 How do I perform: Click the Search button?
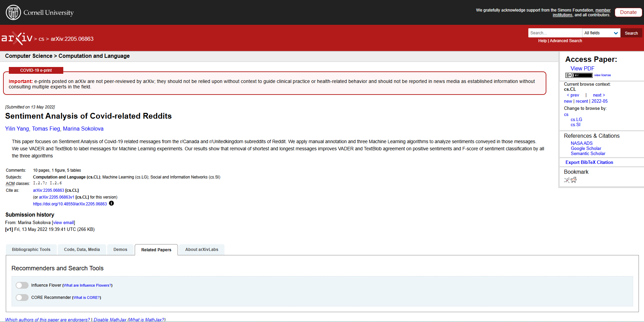[631, 33]
